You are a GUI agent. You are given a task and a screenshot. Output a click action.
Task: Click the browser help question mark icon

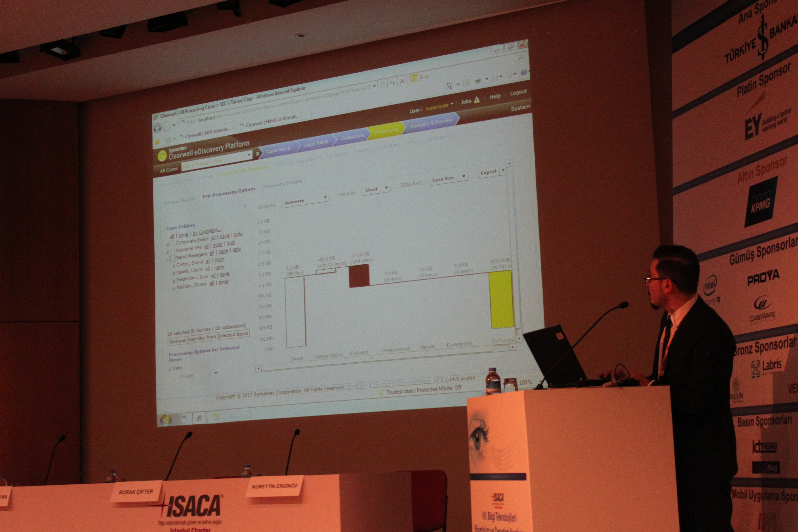(x=523, y=72)
